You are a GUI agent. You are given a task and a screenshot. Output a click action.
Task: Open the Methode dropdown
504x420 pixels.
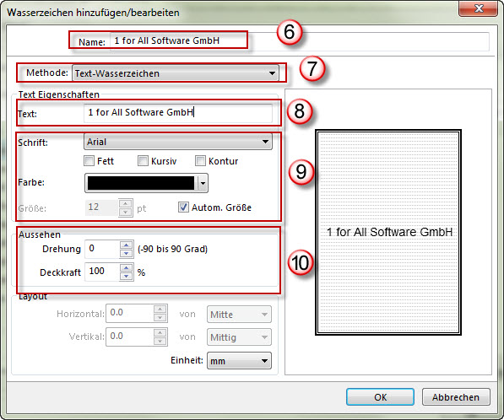click(176, 73)
